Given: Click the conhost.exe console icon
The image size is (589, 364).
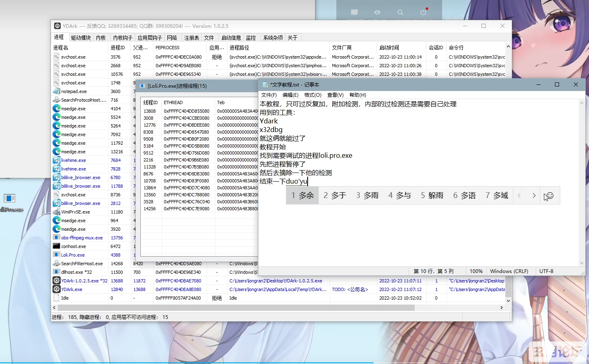Looking at the screenshot, I should pos(57,246).
